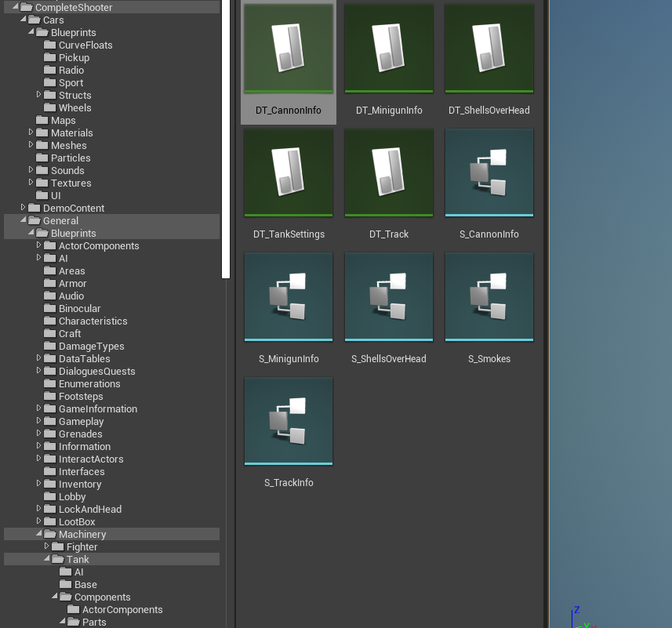The image size is (672, 628).
Task: Select the DT_ShellsOverHead data table asset
Action: (x=489, y=49)
